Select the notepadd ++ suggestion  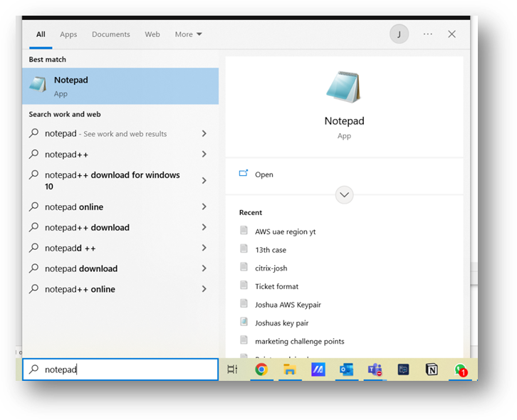point(120,248)
